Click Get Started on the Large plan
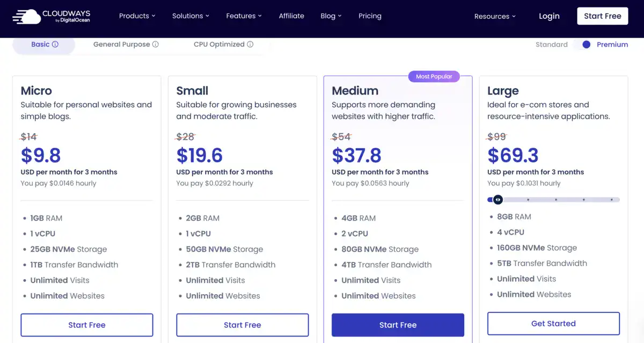Viewport: 644px width, 343px height. pos(553,323)
